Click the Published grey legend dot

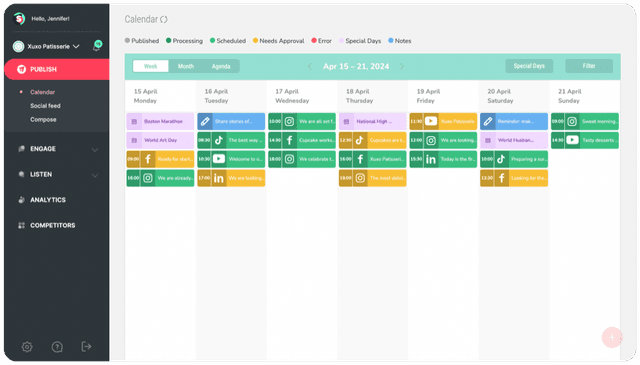127,40
